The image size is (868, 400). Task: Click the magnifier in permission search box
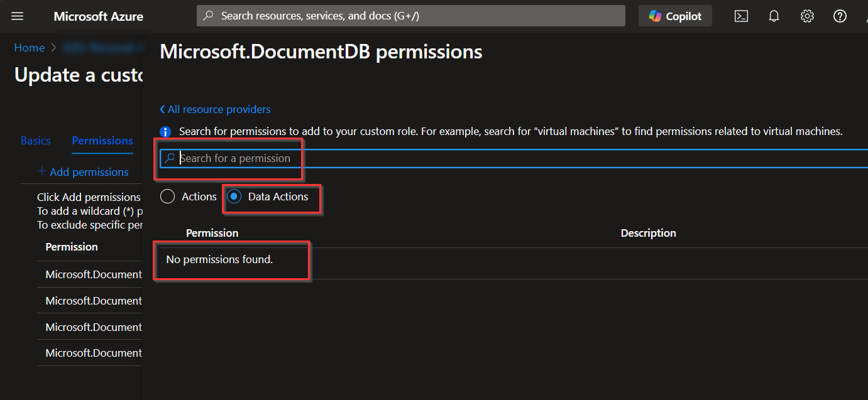click(169, 158)
